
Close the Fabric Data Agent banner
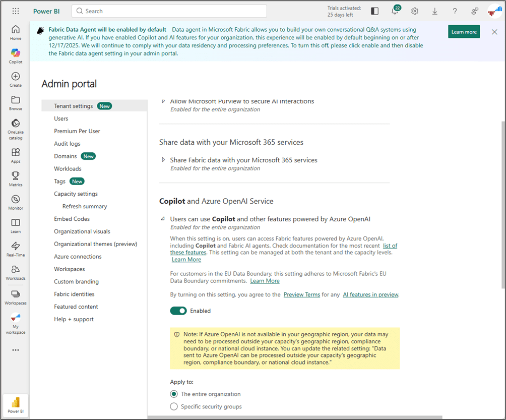[x=494, y=32]
